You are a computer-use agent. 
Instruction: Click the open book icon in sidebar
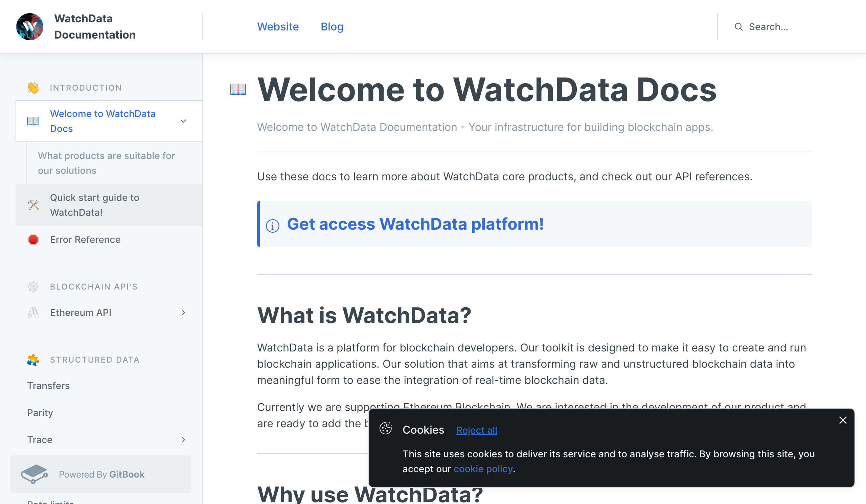click(33, 121)
